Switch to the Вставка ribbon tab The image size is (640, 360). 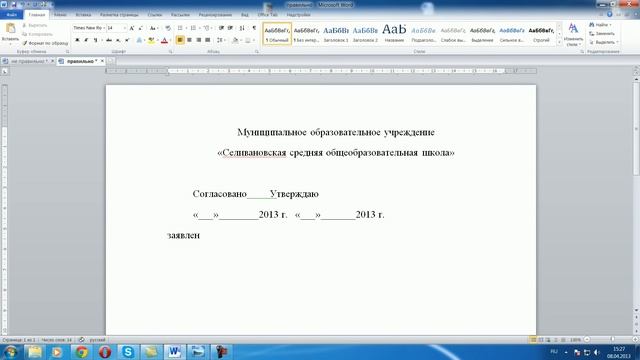[x=83, y=15]
